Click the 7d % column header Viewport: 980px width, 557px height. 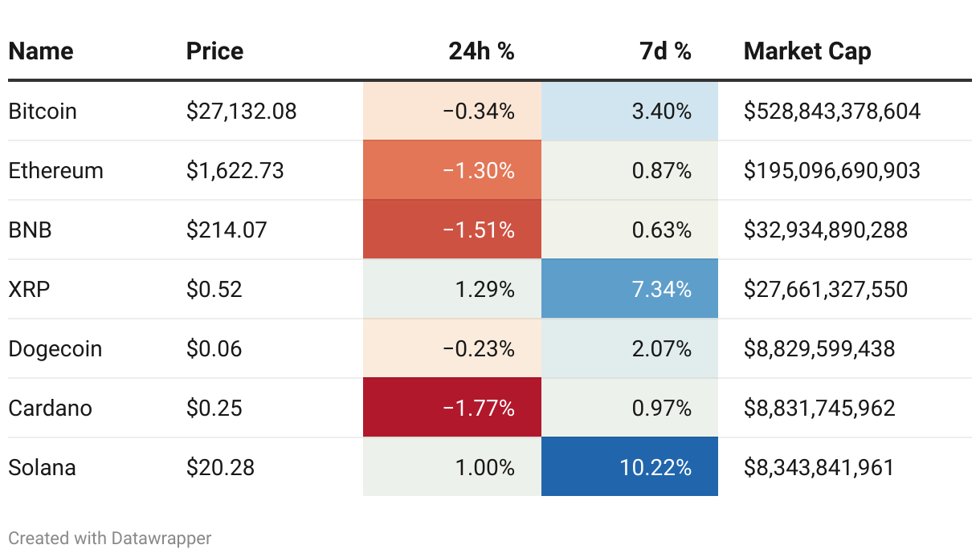coord(665,51)
